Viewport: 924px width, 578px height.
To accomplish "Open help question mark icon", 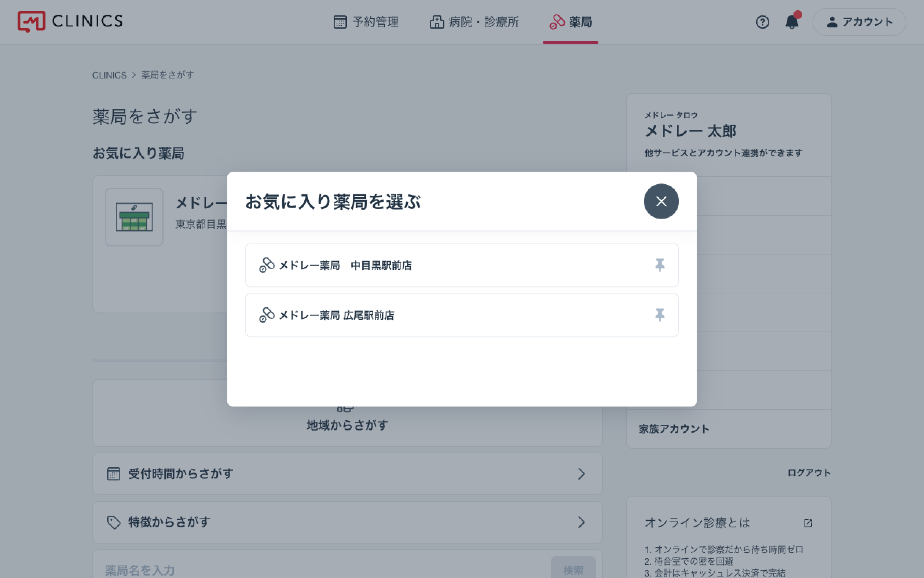I will click(762, 22).
